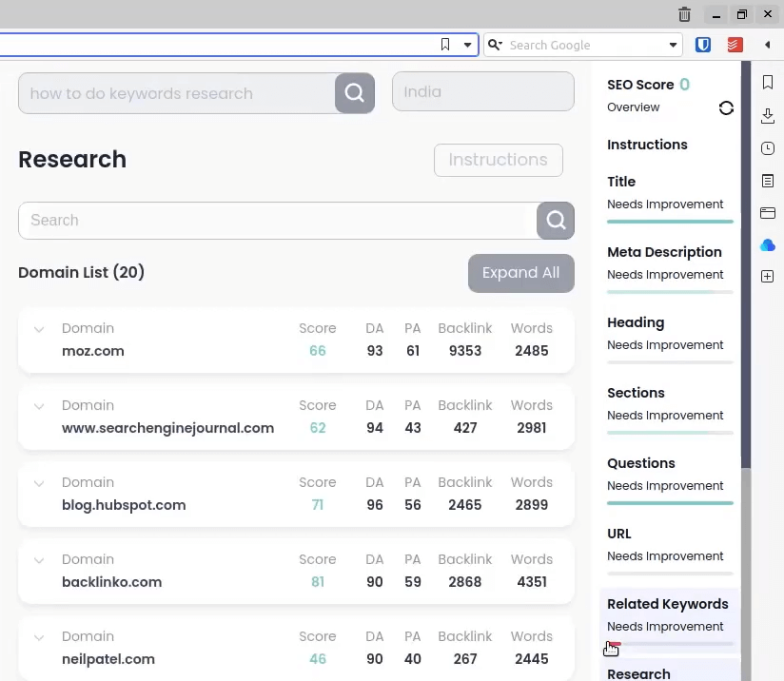Click the Instructions button beside Research
The width and height of the screenshot is (784, 681).
(x=498, y=160)
